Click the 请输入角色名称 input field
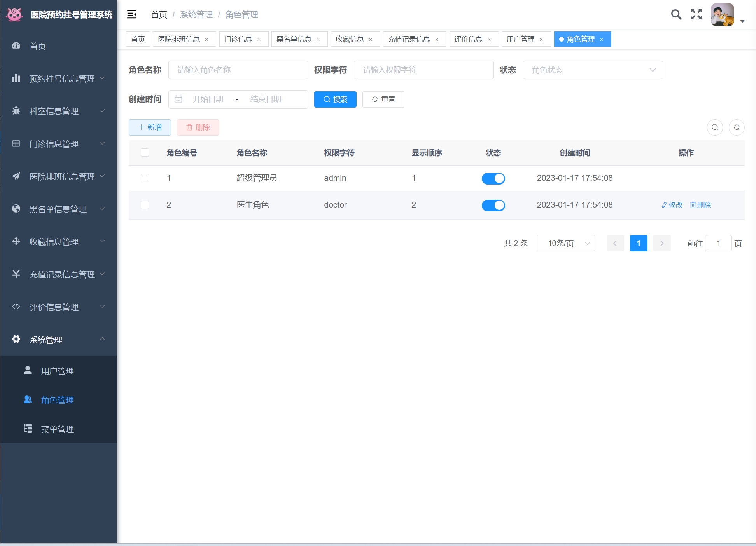Viewport: 756px width, 546px height. tap(238, 70)
